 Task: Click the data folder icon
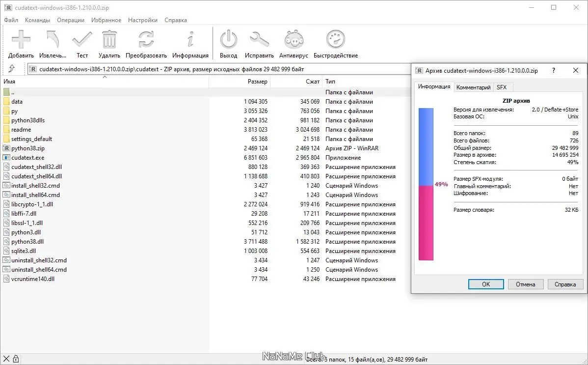[6, 101]
